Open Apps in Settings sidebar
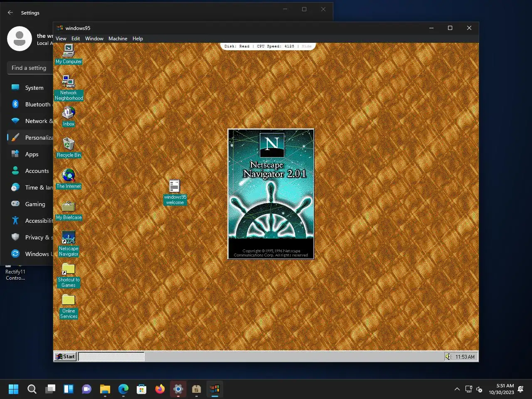The image size is (532, 399). coord(30,154)
